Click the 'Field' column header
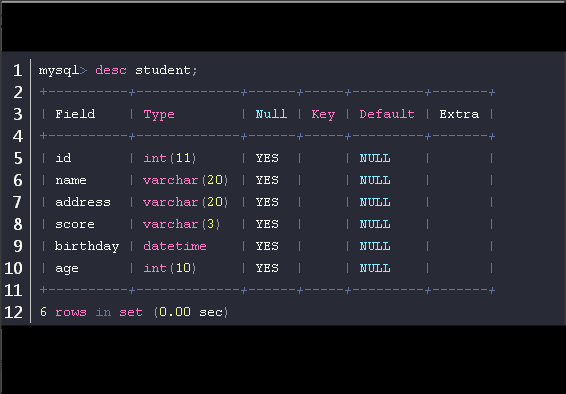566x394 pixels. (x=75, y=114)
